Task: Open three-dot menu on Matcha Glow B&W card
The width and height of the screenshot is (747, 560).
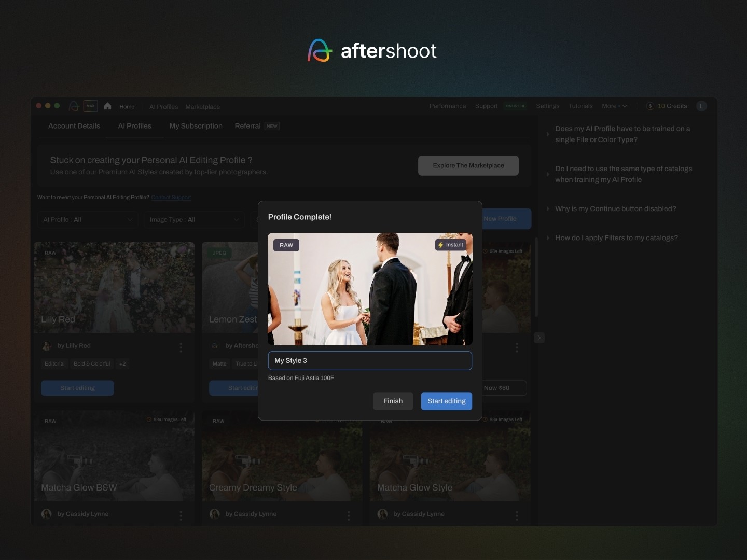Action: click(x=181, y=515)
